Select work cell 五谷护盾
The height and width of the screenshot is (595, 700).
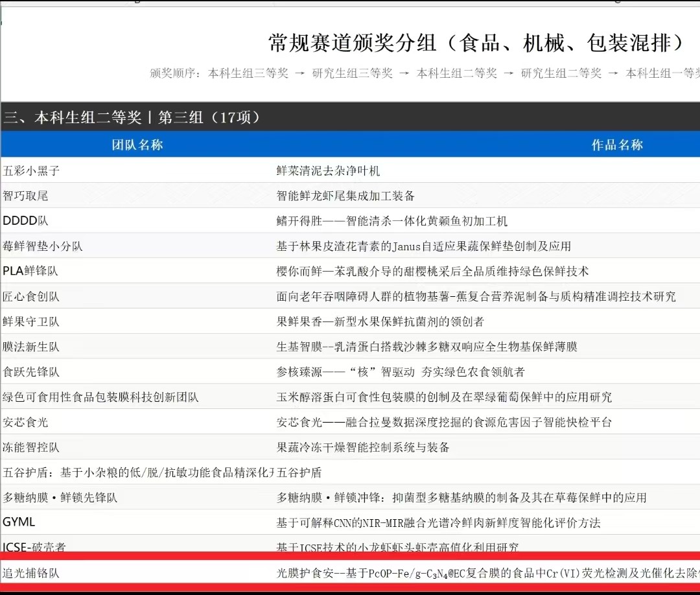coord(299,472)
